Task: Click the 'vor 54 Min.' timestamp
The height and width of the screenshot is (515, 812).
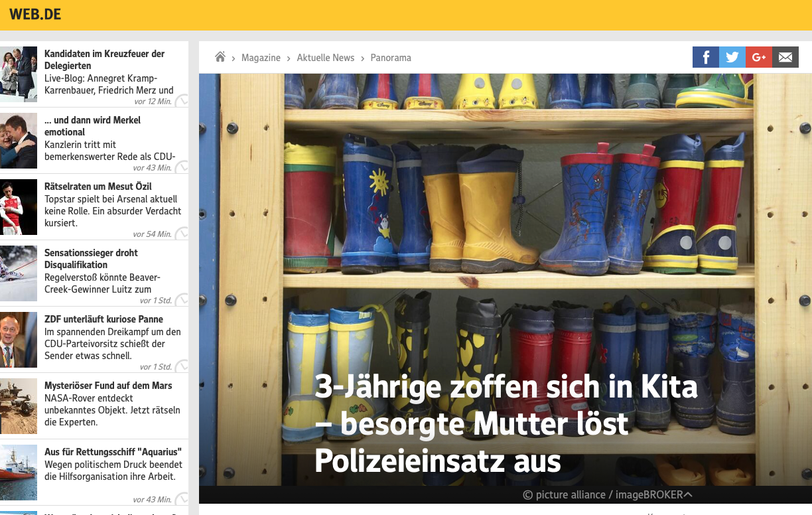Action: point(152,234)
